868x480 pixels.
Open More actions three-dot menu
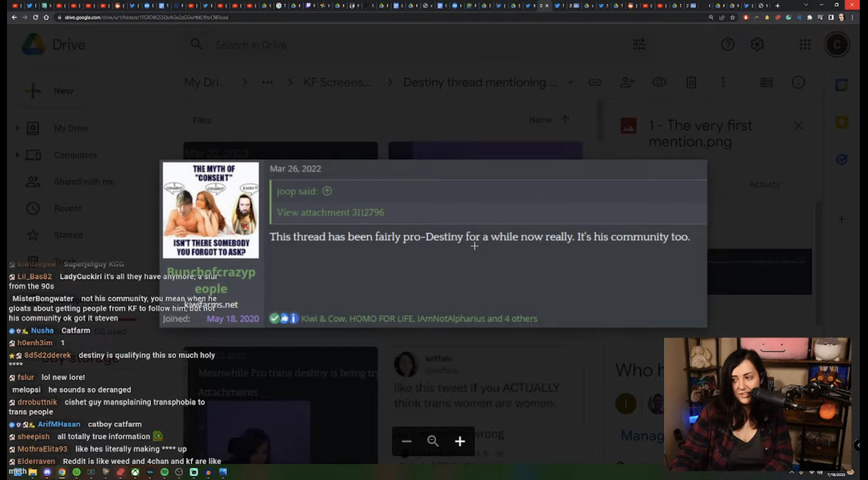click(723, 82)
